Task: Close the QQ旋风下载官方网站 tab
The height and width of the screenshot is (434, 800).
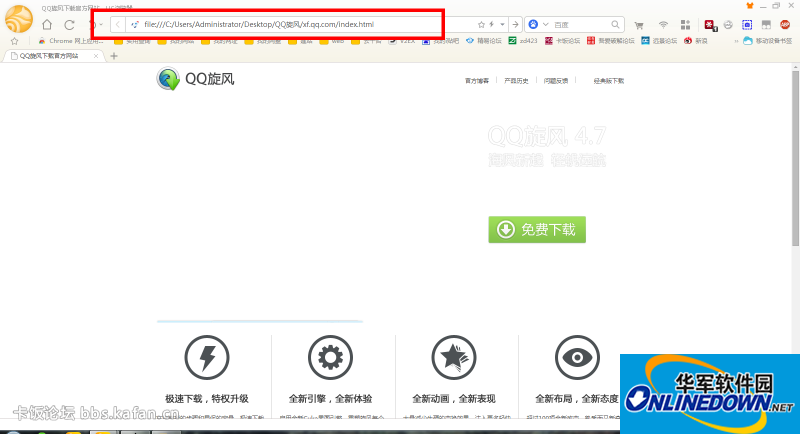Action: tap(96, 56)
